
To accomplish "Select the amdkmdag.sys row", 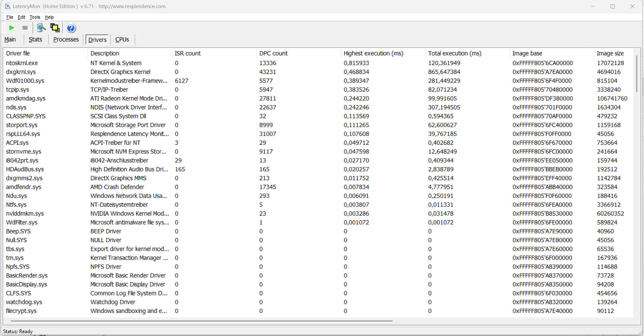I will [x=318, y=99].
